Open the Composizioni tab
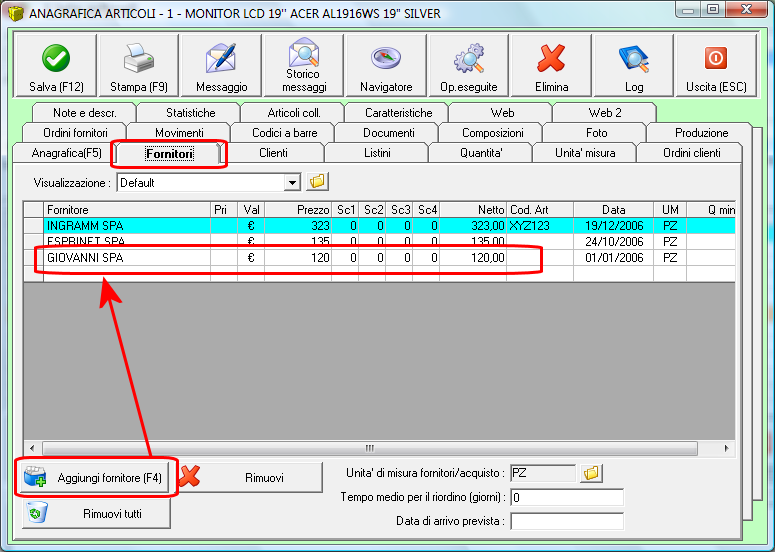The image size is (775, 552). pos(492,132)
